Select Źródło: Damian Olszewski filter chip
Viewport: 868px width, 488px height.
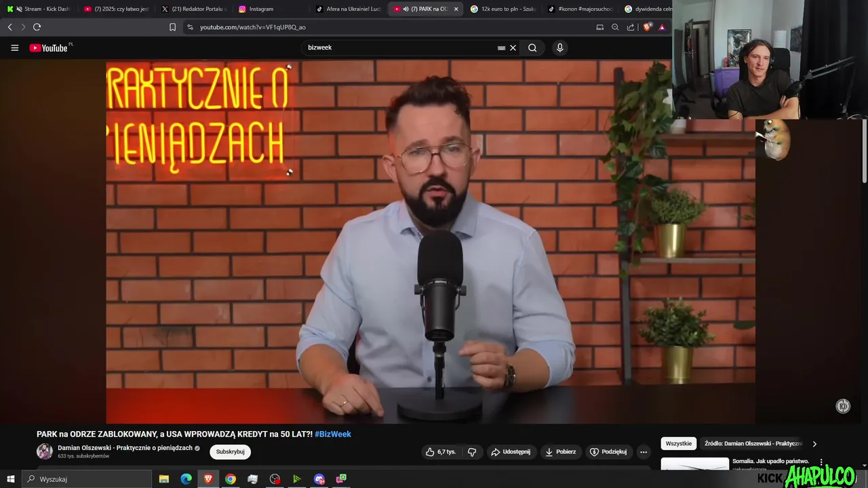tap(753, 444)
